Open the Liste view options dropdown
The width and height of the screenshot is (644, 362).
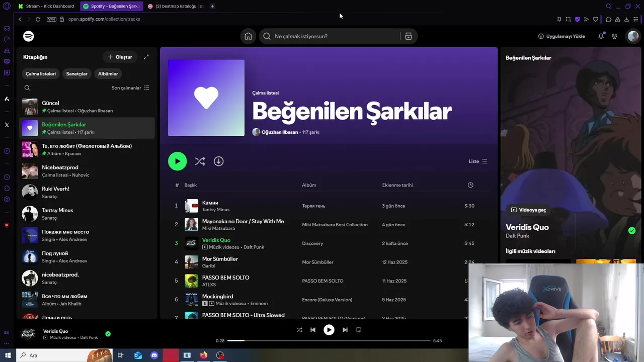(477, 161)
